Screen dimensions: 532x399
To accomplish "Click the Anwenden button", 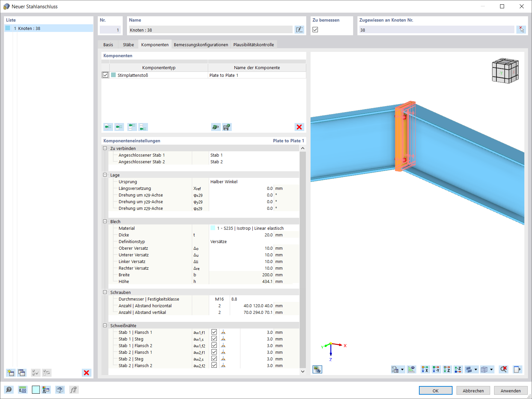I will (511, 390).
